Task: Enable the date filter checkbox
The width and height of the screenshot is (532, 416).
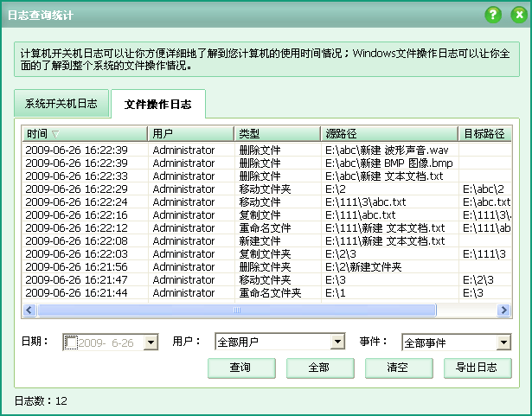Action: coord(72,342)
